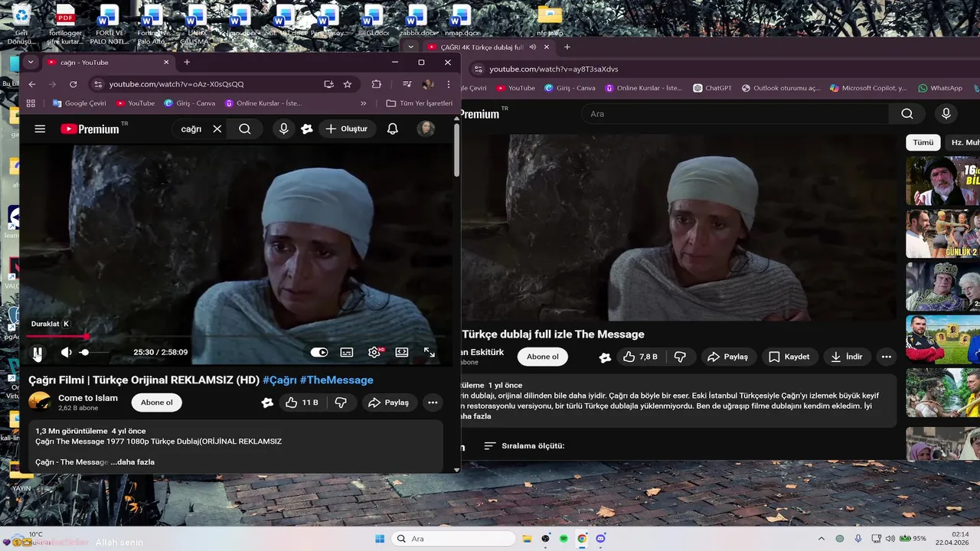Open the GÜNLÜK 2 recommended video thumbnail
The width and height of the screenshot is (980, 551).
943,233
